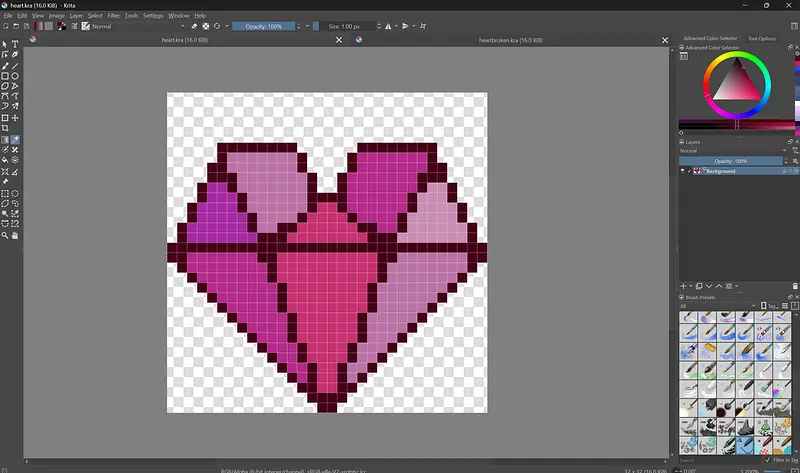Select the Text tool in the toolbox
The height and width of the screenshot is (473, 800).
(x=15, y=45)
